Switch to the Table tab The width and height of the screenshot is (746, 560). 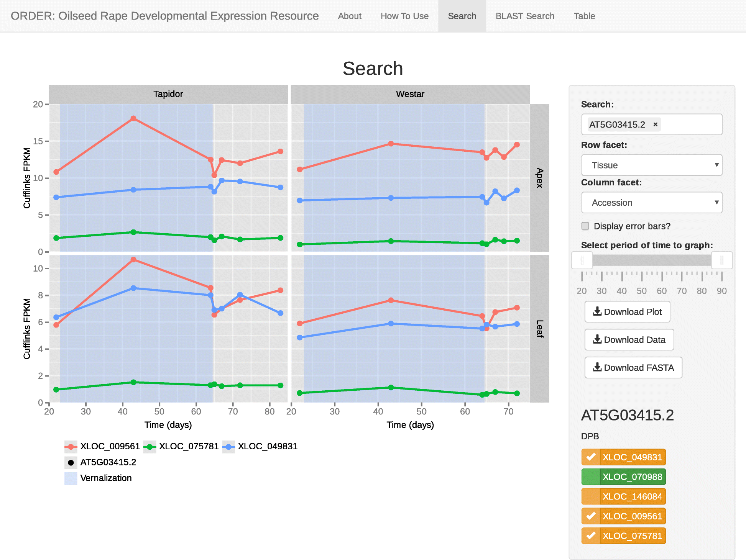coord(584,16)
